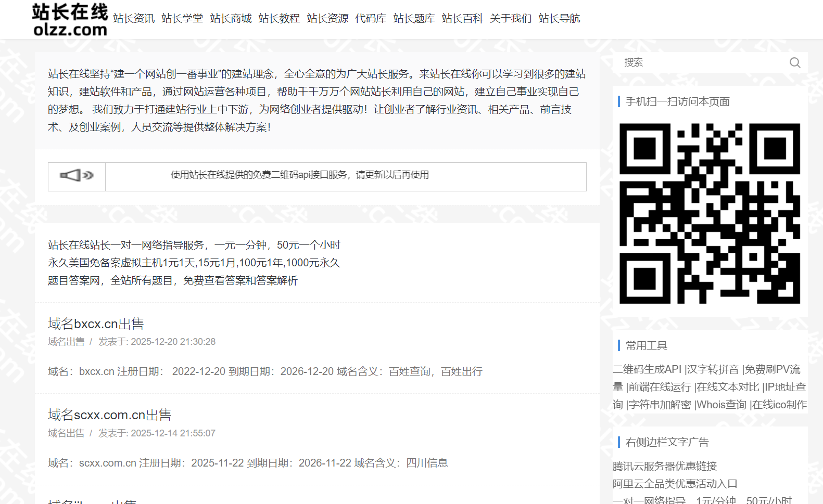Open the 站长导航 menu item
This screenshot has width=823, height=504.
click(559, 19)
